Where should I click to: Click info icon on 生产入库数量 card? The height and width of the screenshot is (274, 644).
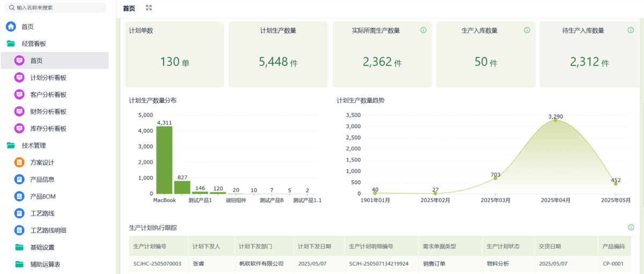click(x=527, y=30)
